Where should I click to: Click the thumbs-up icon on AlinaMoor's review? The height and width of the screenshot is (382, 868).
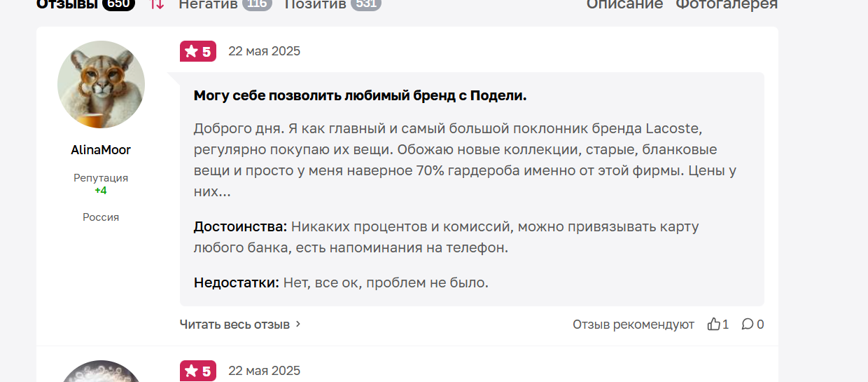(x=714, y=324)
